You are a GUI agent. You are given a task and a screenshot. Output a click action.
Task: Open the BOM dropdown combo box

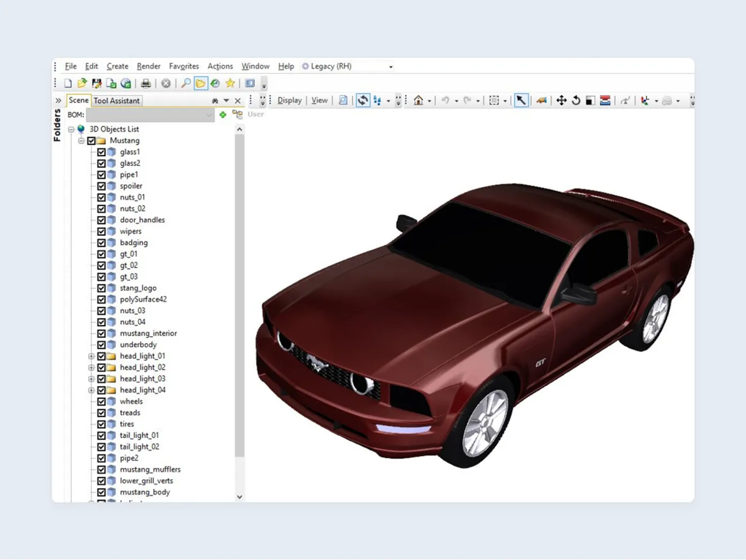pos(150,115)
